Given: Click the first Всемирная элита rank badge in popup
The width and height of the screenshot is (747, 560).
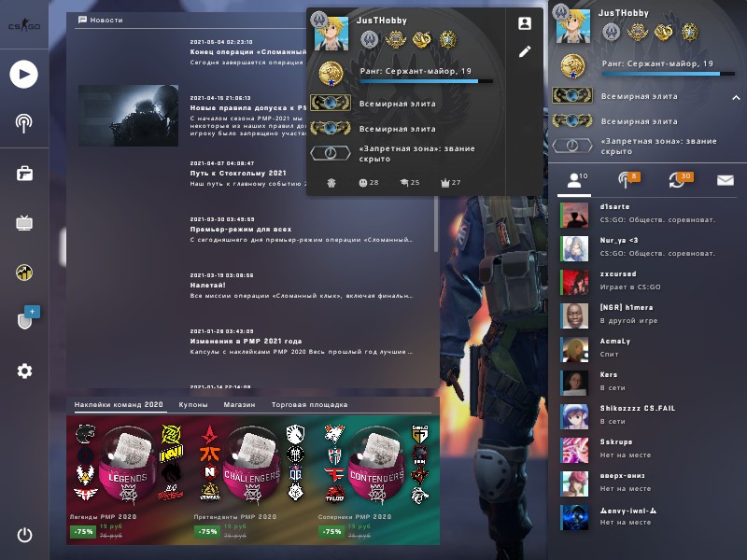Looking at the screenshot, I should point(331,103).
